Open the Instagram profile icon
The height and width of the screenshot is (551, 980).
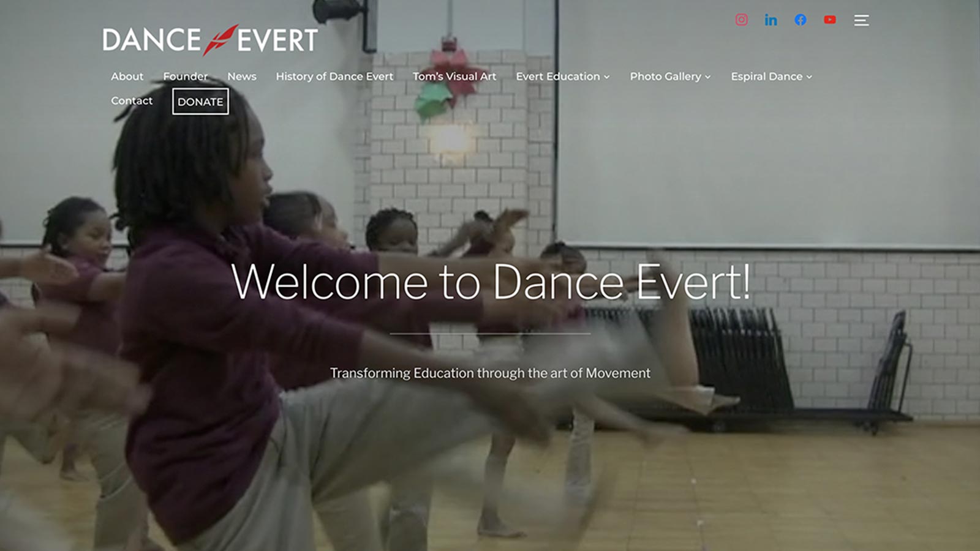pos(741,20)
